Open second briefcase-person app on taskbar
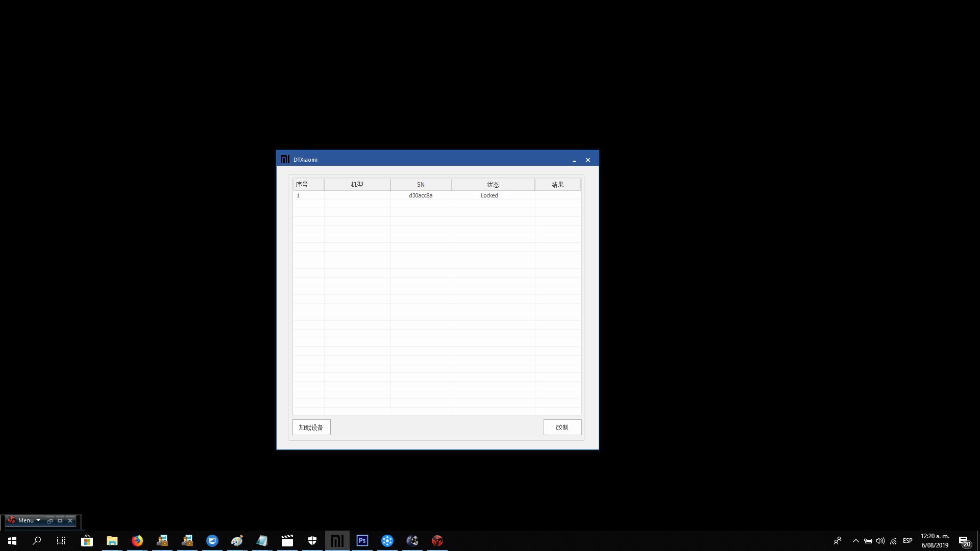The image size is (980, 551). tap(187, 541)
